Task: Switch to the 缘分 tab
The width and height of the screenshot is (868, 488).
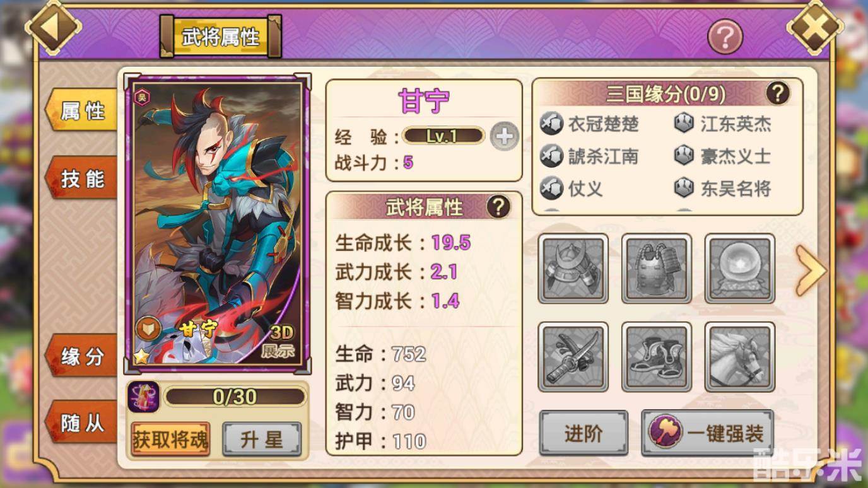Action: tap(82, 356)
